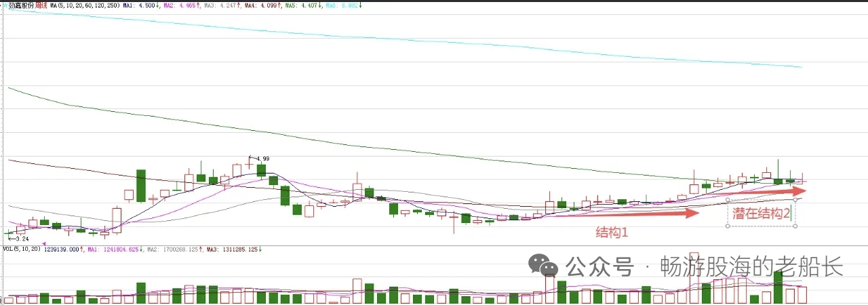Click the tallest green volume bar at right
Viewport: 868px width, 305px height.
[x=778, y=287]
